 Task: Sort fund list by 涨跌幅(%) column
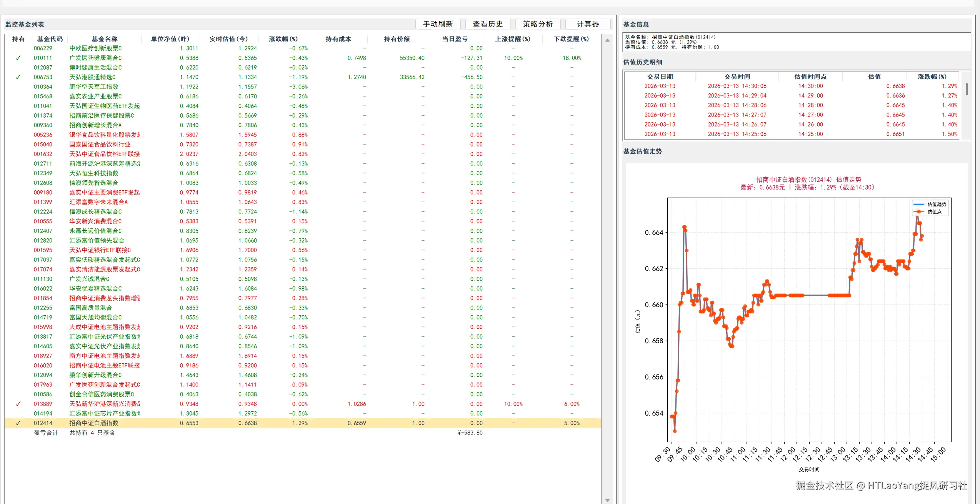[x=283, y=38]
